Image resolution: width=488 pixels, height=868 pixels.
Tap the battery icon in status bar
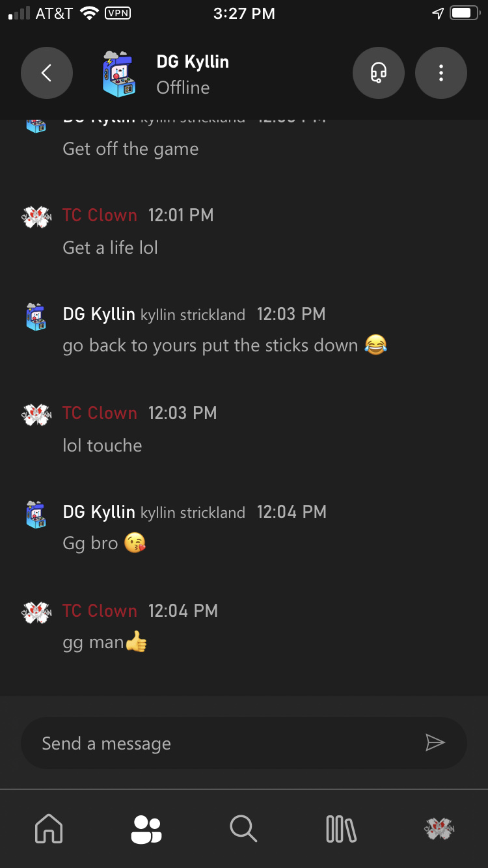[465, 13]
